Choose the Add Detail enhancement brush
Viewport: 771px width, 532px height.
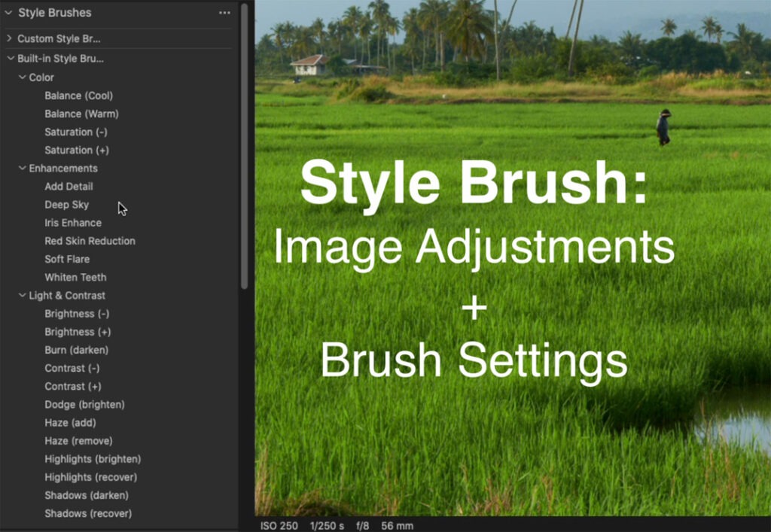click(69, 186)
